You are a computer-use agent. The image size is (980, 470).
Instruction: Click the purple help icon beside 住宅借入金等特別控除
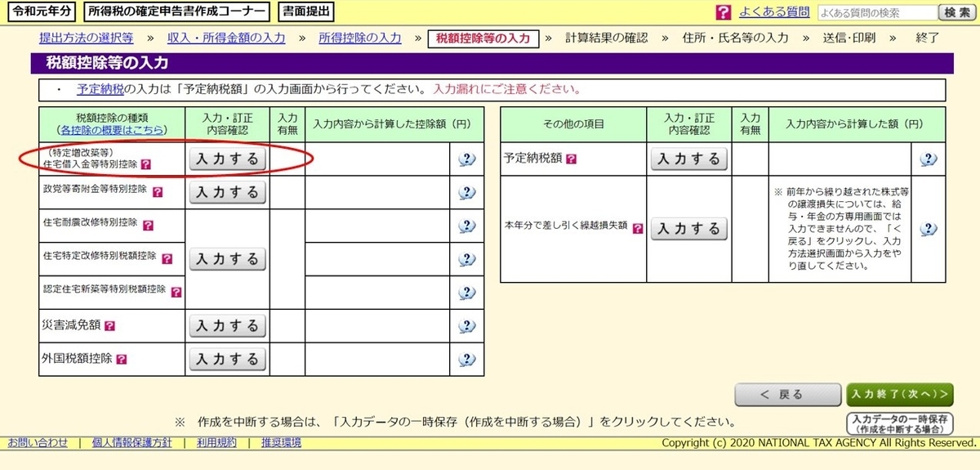pyautogui.click(x=146, y=164)
